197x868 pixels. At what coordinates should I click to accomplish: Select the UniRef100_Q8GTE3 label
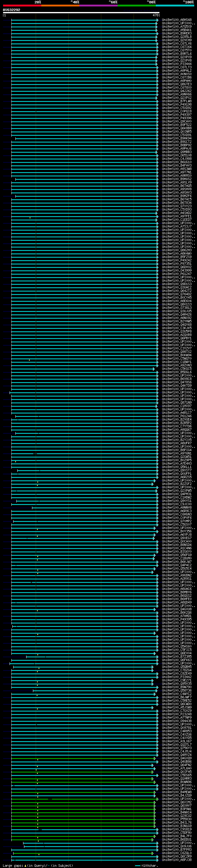pos(176,84)
